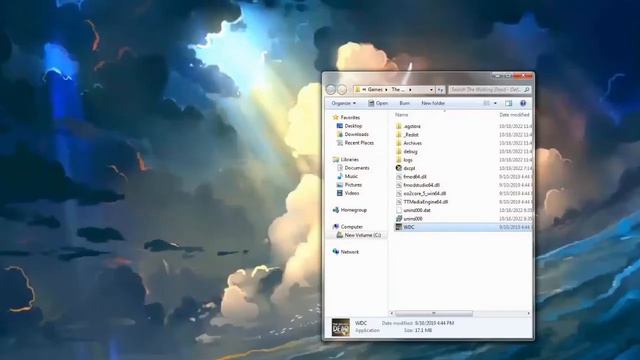640x360 pixels.
Task: Open the Organize dropdown menu
Action: 343,103
